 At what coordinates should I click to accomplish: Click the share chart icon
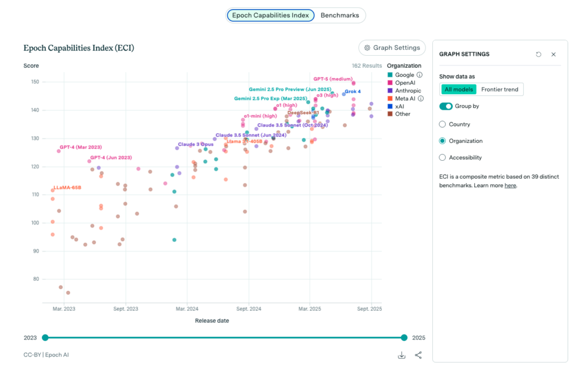pyautogui.click(x=418, y=355)
